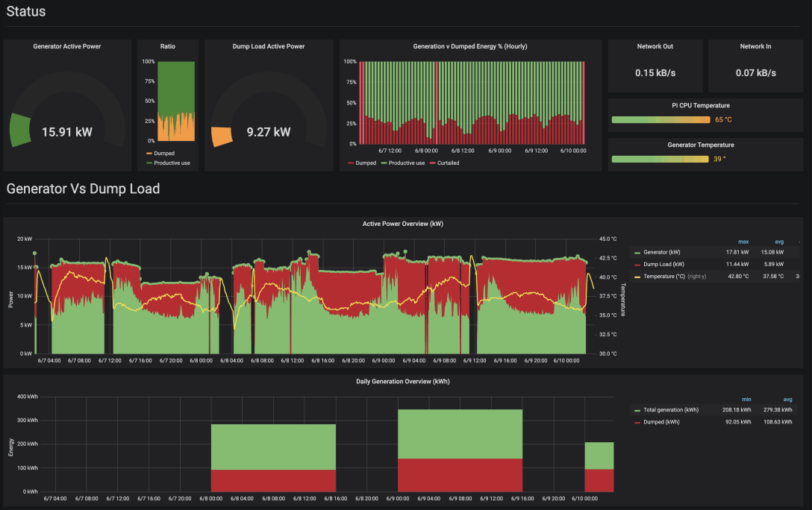Toggle Dump Load (kW) series in legend

click(x=664, y=264)
